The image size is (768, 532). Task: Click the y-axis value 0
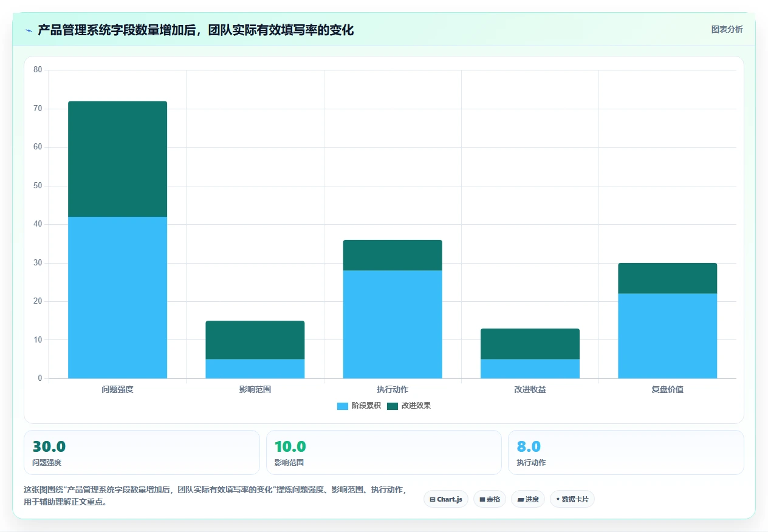[x=40, y=378]
